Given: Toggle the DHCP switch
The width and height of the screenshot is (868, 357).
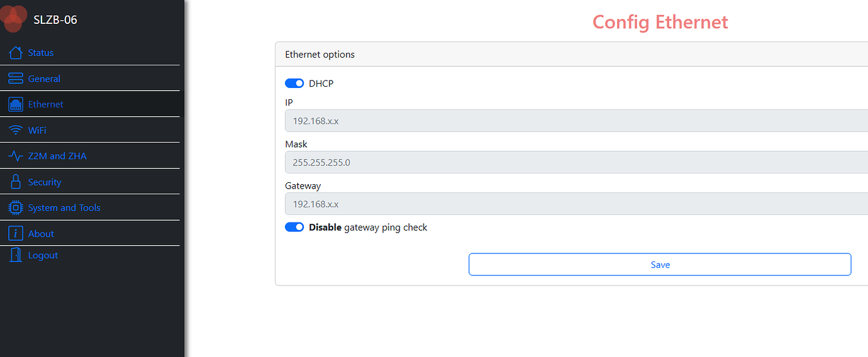Looking at the screenshot, I should pyautogui.click(x=294, y=83).
